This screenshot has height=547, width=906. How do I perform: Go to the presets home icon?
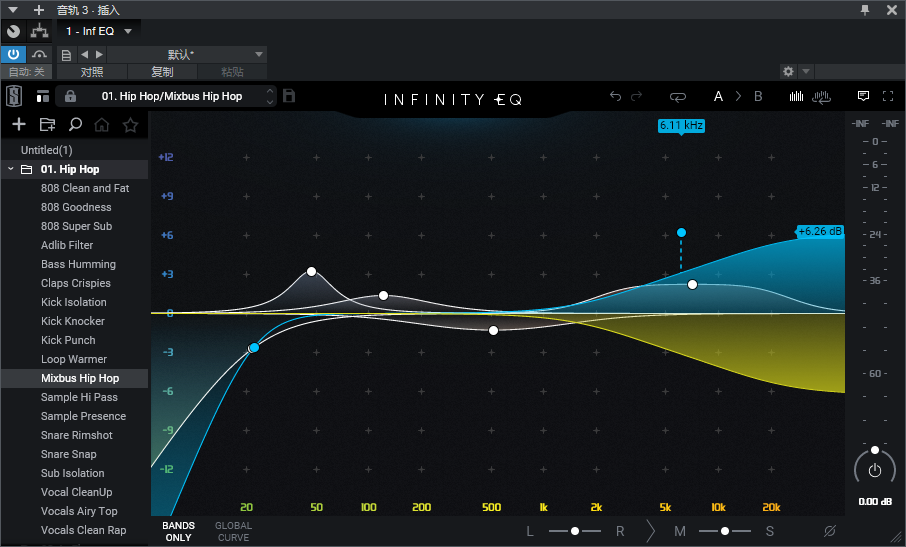point(102,124)
